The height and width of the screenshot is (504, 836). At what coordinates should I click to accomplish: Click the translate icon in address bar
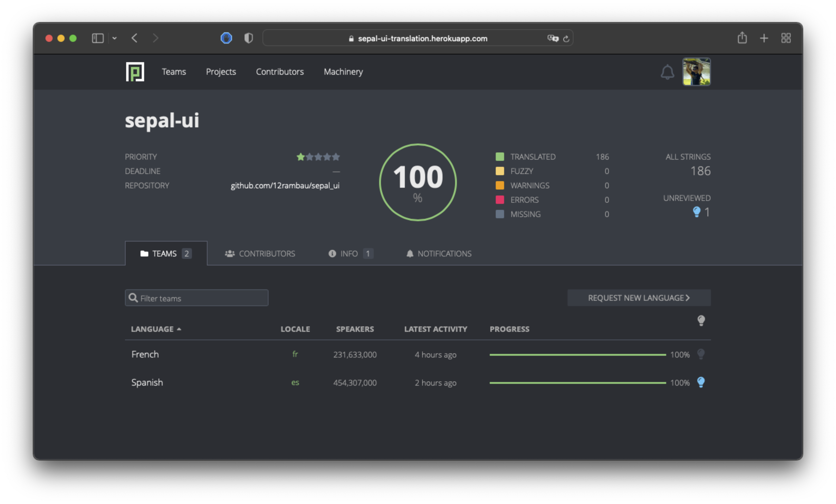pyautogui.click(x=553, y=38)
